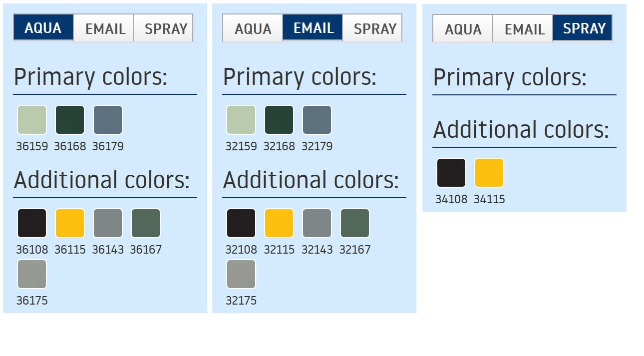Select the AQUA tab in first panel
The width and height of the screenshot is (644, 356).
pyautogui.click(x=43, y=28)
